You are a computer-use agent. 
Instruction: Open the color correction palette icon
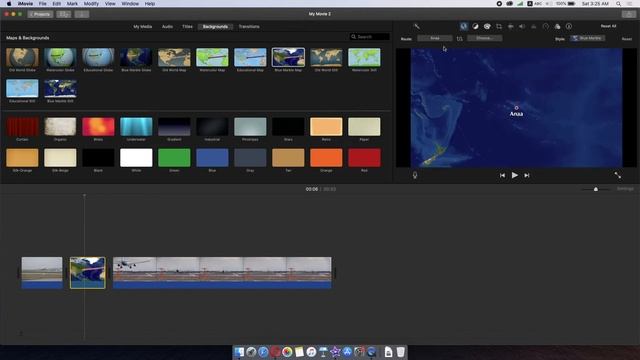(487, 27)
